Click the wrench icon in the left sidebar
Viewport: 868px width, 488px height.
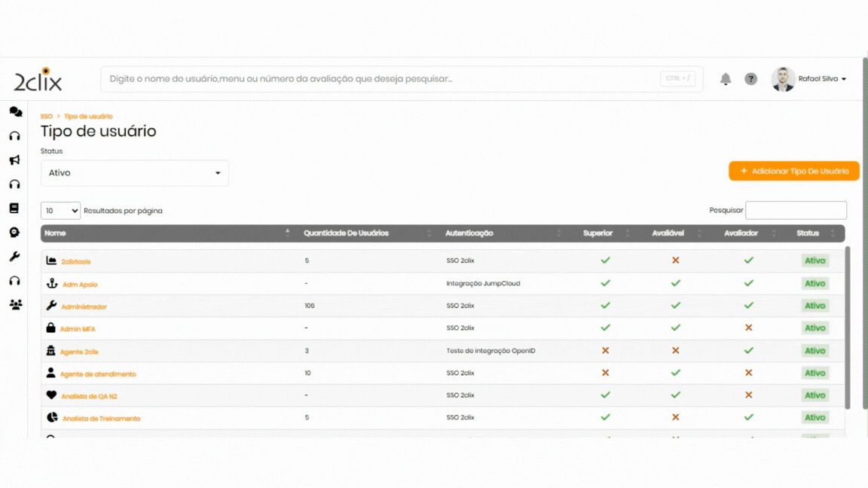14,257
